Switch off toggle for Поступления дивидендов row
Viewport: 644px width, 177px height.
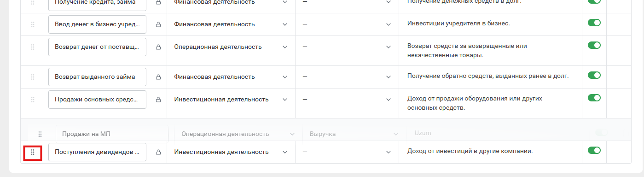(594, 150)
